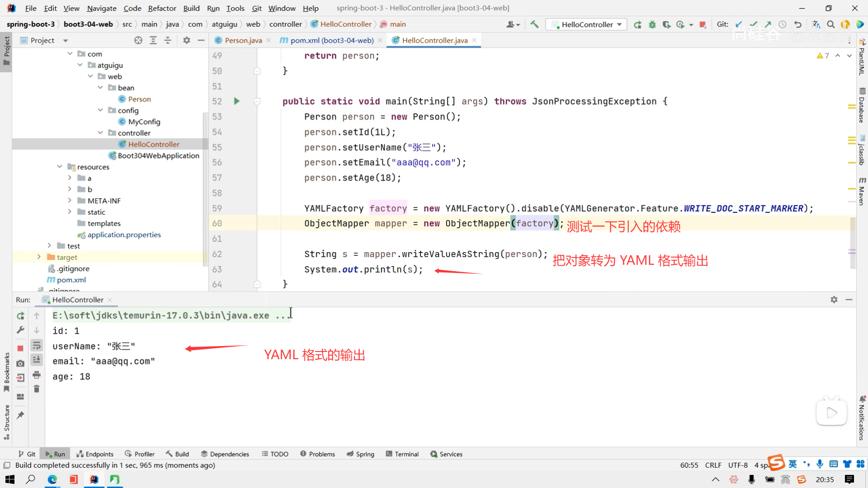Toggle scroll to end of console
The image size is (868, 488).
(37, 360)
